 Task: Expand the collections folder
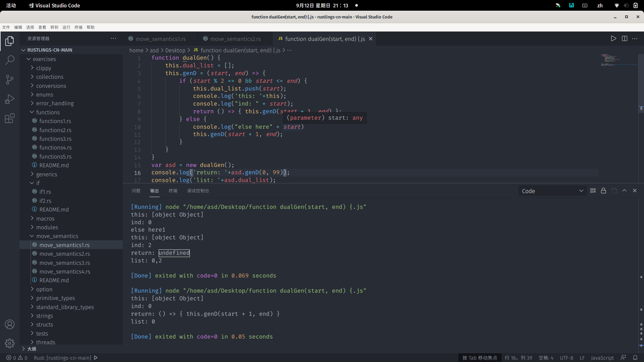(x=71, y=77)
